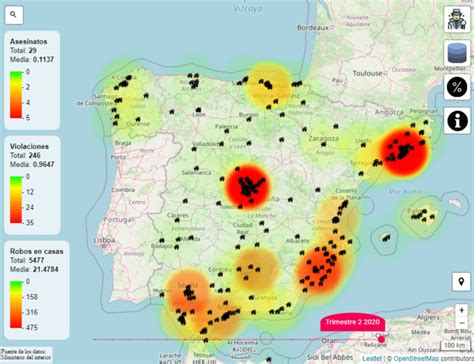Click the Total 5477 robos value
This screenshot has width=474, height=364.
click(27, 260)
